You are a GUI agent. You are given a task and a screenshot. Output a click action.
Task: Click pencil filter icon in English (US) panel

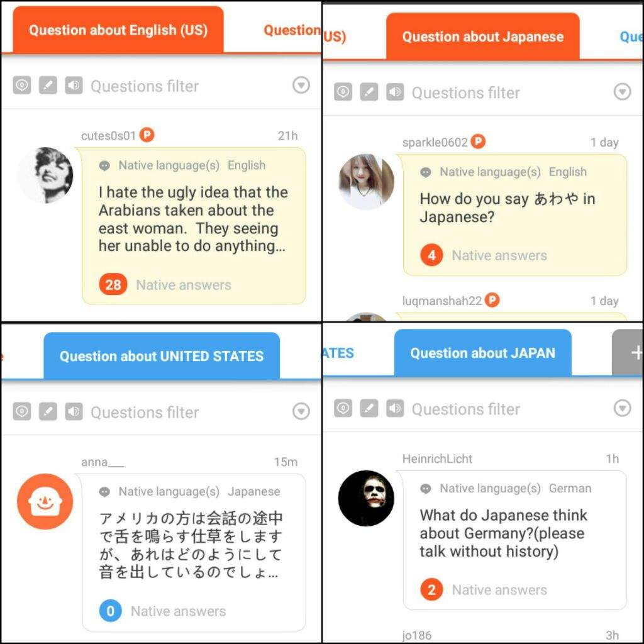pyautogui.click(x=48, y=86)
